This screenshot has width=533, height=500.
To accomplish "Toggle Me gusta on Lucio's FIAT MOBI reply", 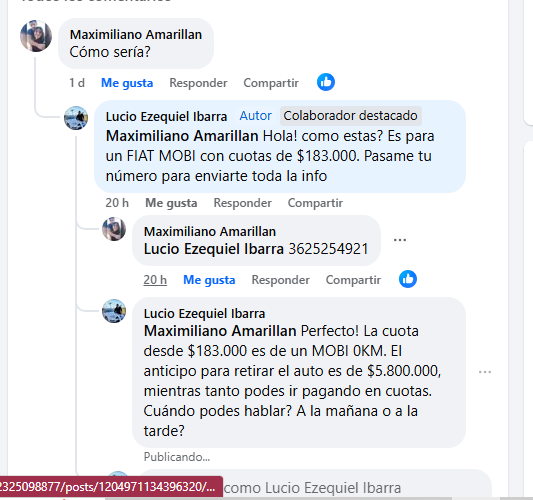I will coord(171,203).
